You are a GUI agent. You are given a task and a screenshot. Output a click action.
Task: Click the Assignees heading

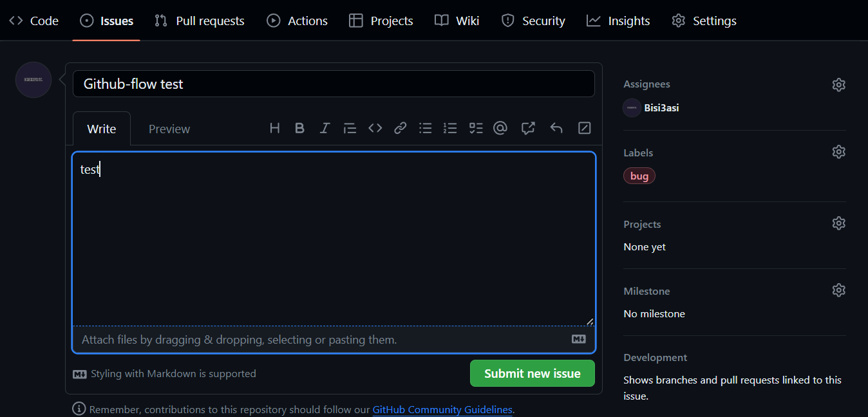pos(646,84)
